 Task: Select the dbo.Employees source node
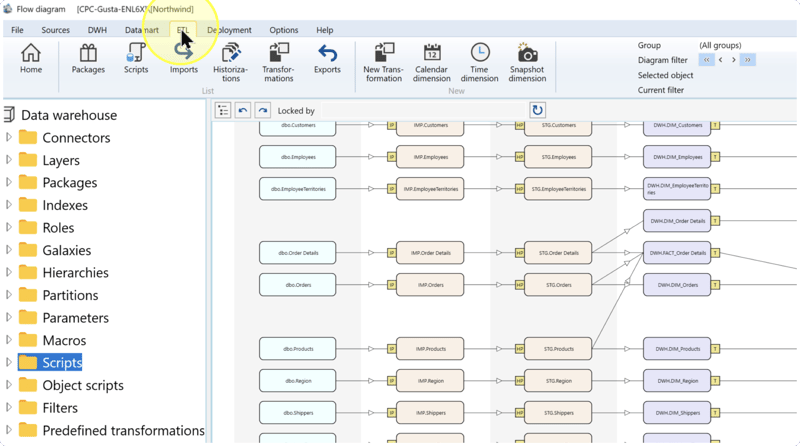297,157
